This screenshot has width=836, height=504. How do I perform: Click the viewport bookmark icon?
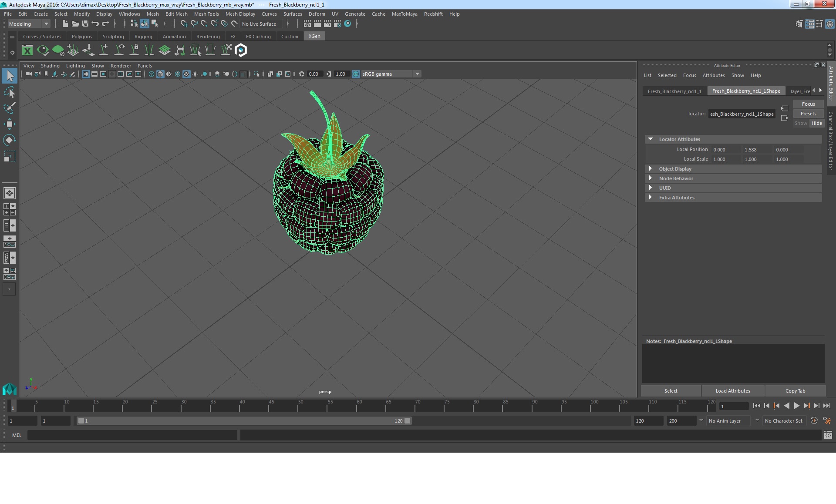tap(46, 74)
